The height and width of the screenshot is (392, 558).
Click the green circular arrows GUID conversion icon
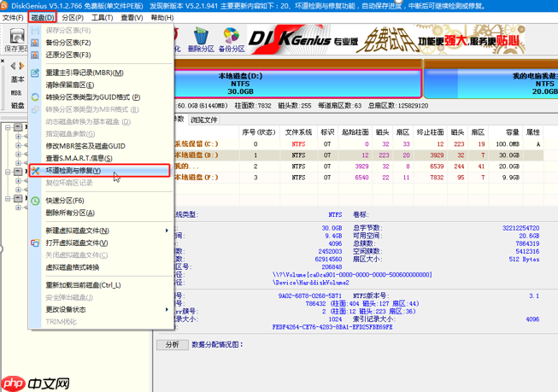click(x=35, y=97)
